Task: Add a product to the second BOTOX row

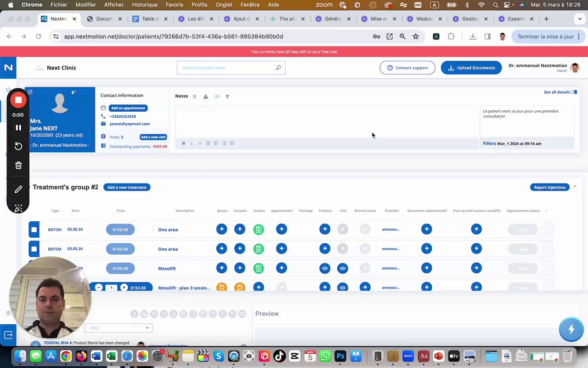Action: coord(325,248)
